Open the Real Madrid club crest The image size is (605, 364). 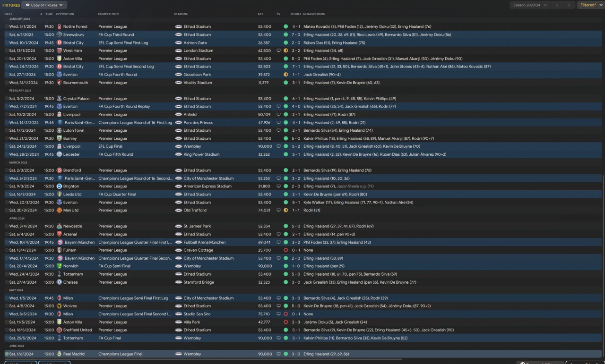click(59, 354)
